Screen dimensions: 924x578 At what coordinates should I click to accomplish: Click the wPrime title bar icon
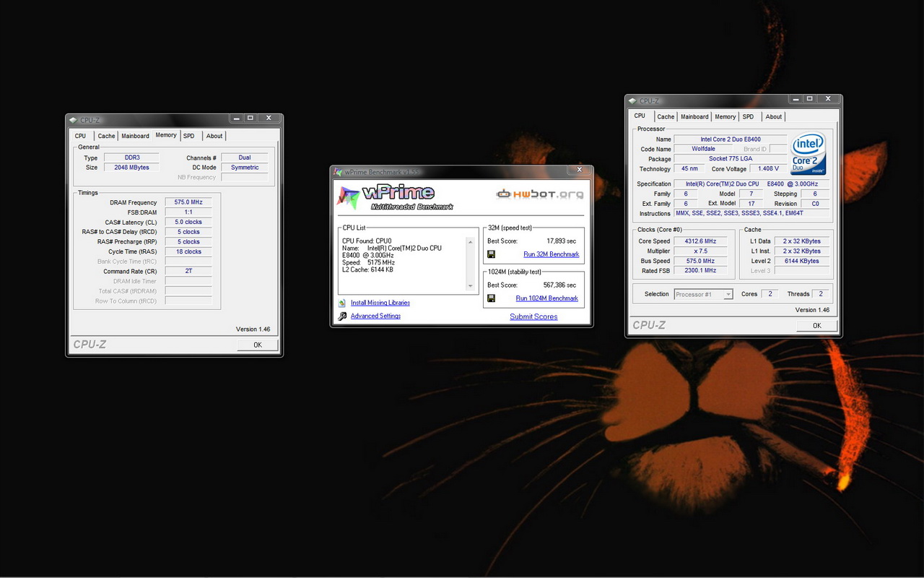pyautogui.click(x=338, y=172)
